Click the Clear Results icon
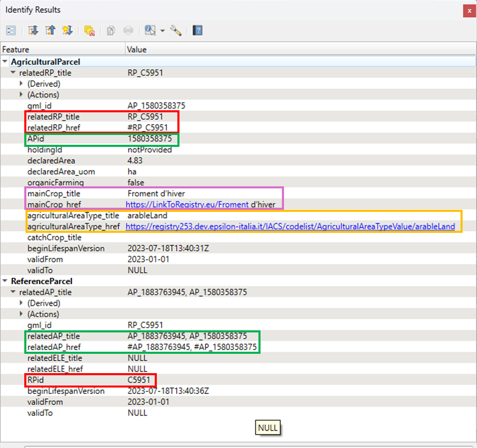The image size is (477, 448). point(89,30)
